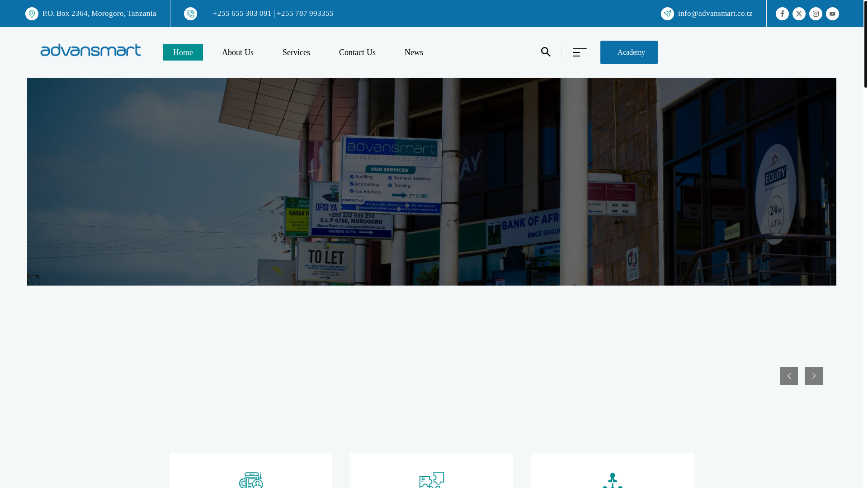
Task: Open the Facebook social link
Action: tap(782, 14)
